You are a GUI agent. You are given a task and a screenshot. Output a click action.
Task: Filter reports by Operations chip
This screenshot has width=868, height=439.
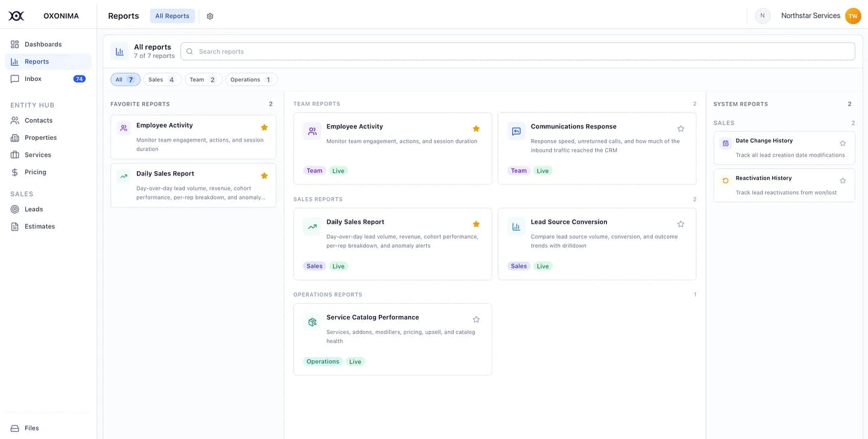pos(251,80)
